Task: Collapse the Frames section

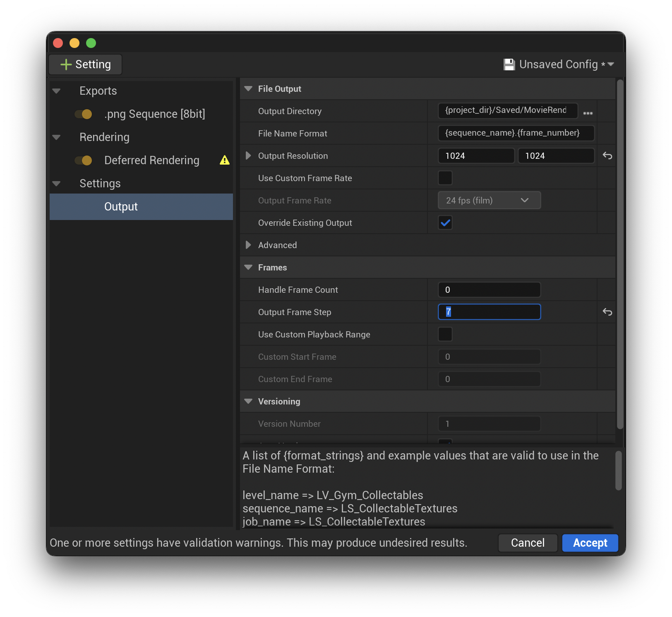Action: [248, 267]
